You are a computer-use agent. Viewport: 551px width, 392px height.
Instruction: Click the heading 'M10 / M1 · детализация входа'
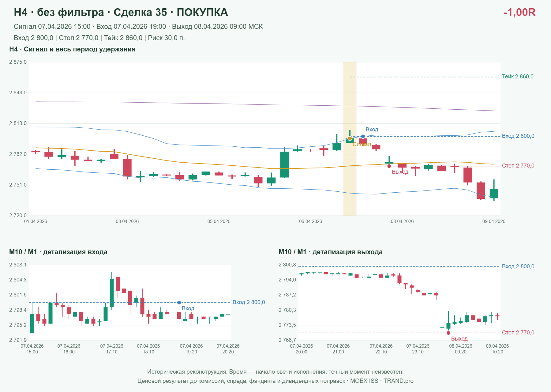(x=58, y=252)
